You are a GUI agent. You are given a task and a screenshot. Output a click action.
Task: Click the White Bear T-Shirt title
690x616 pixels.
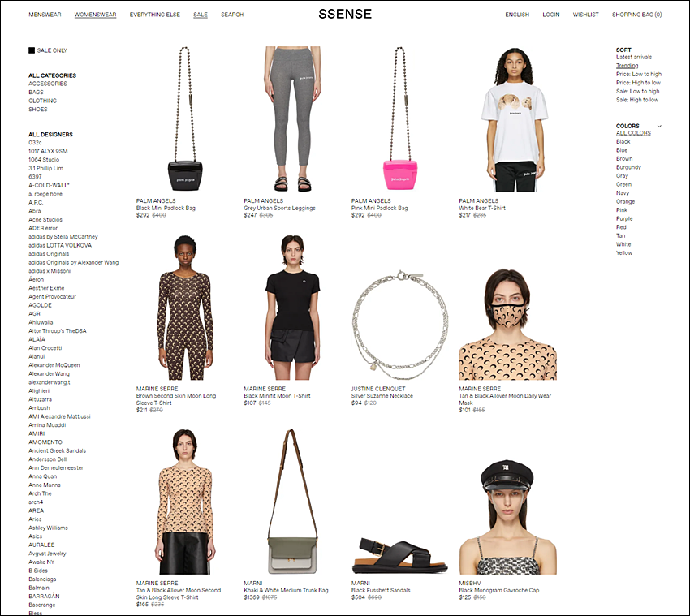click(x=482, y=208)
